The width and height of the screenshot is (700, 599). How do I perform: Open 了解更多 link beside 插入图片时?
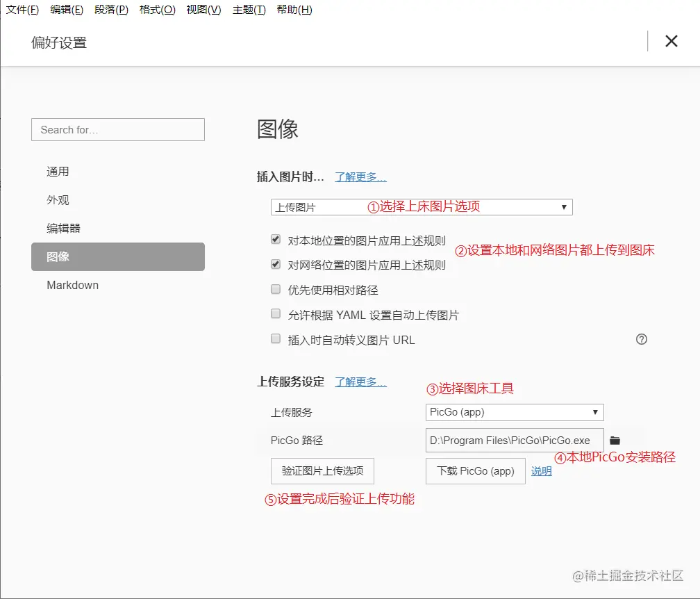(360, 177)
